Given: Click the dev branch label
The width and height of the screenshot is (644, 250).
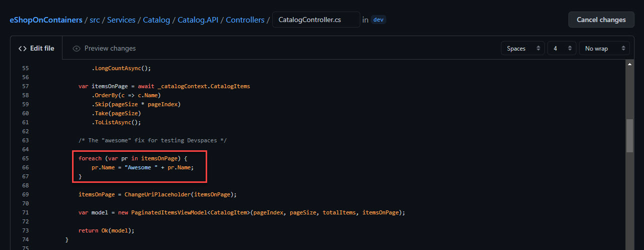Looking at the screenshot, I should click(x=379, y=20).
